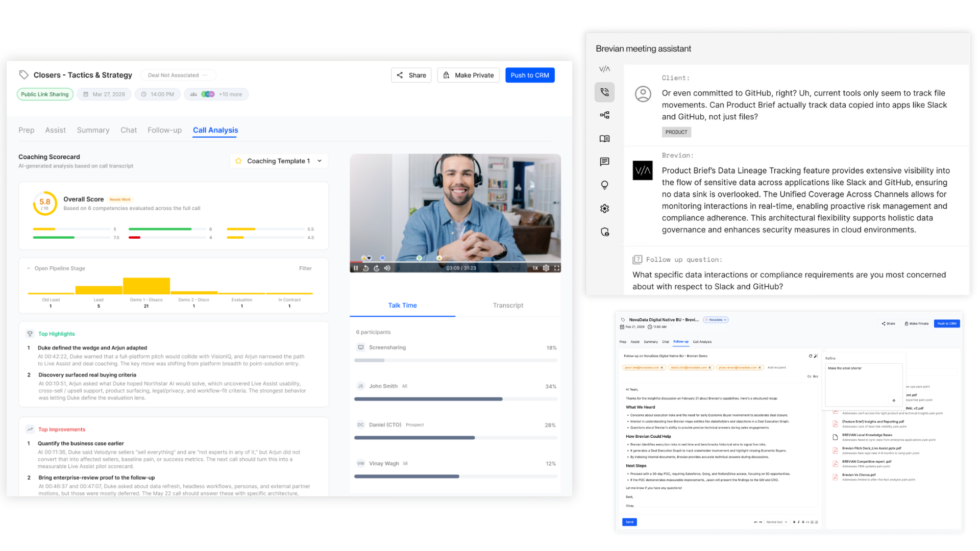This screenshot has height=551, width=980.
Task: Open the settings gear in assistant sidebar
Action: 604,209
